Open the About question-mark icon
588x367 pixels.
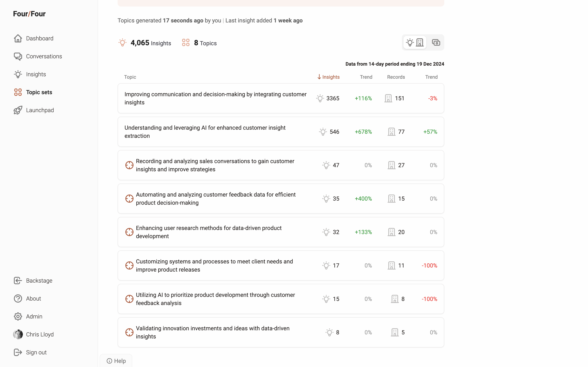(x=18, y=298)
